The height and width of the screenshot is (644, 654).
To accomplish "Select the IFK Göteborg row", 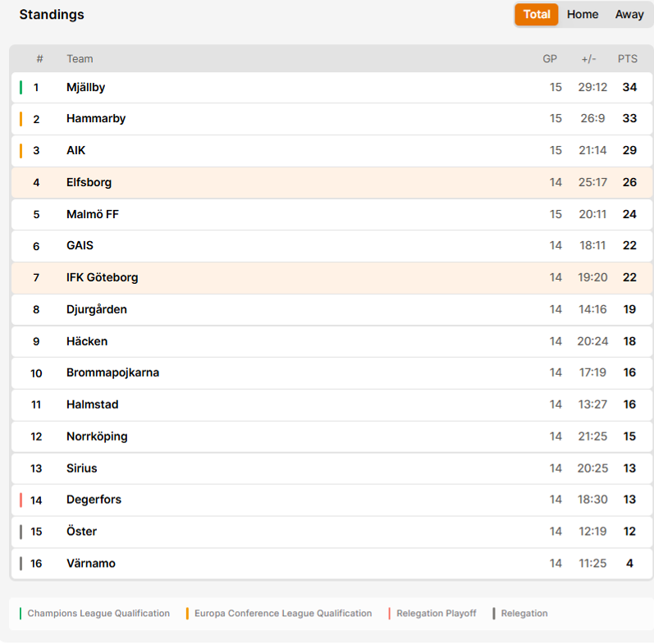I will 332,278.
